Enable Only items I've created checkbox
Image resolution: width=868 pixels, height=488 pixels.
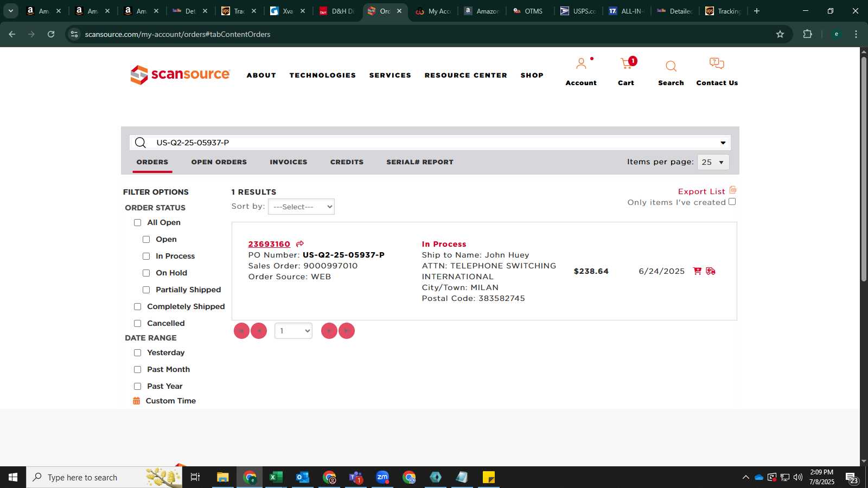tap(732, 202)
